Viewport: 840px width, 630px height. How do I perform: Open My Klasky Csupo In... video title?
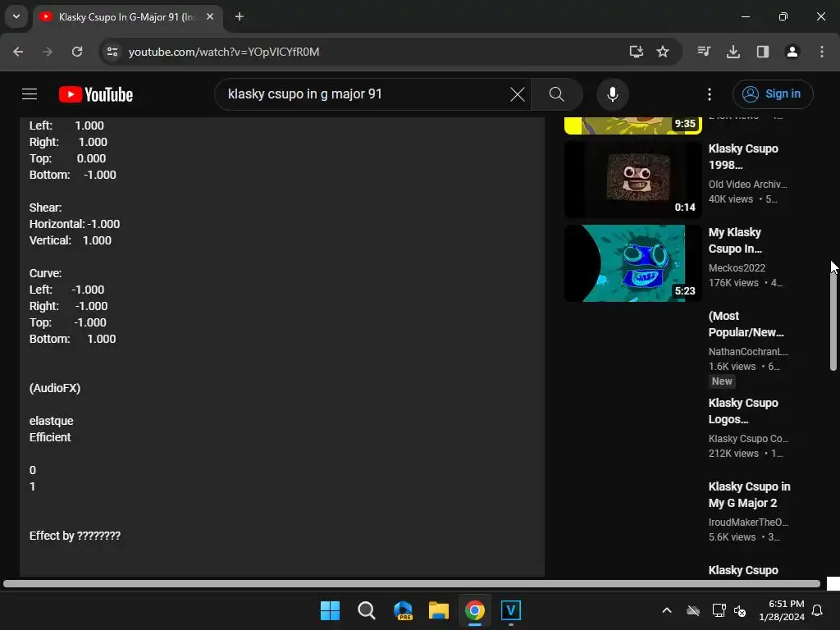pos(735,240)
